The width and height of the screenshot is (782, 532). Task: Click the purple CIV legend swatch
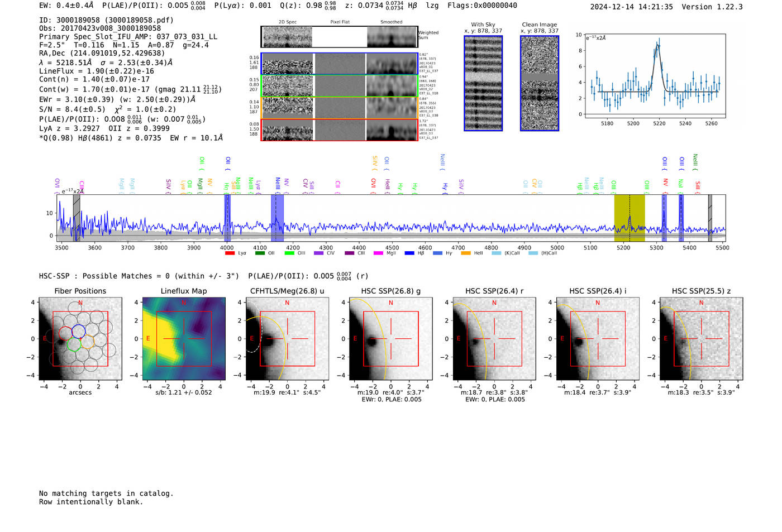pos(319,253)
